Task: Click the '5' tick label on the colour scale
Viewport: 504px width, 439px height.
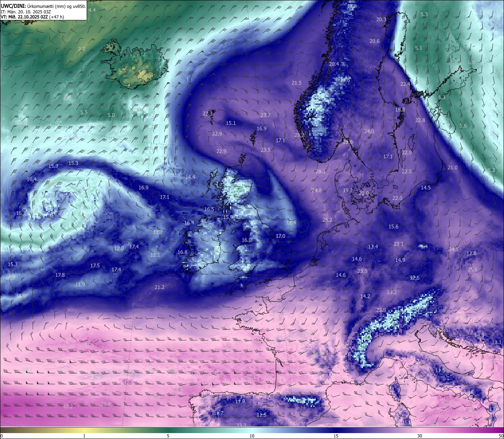Action: [x=168, y=436]
